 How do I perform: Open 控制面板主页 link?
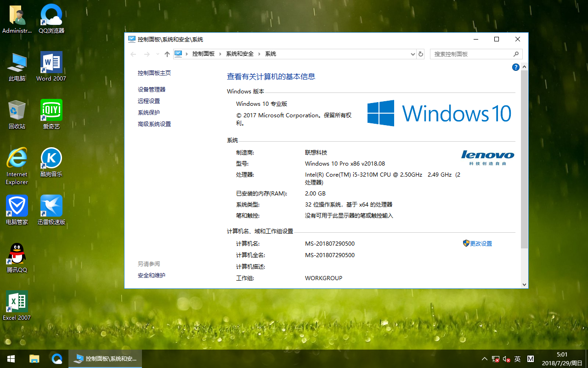click(x=154, y=73)
